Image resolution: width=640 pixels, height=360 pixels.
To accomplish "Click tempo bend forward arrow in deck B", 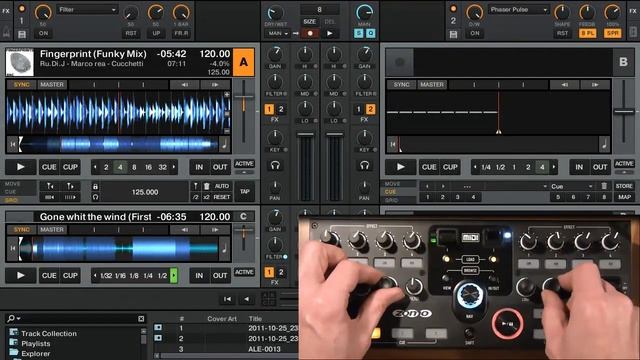I will (x=595, y=85).
